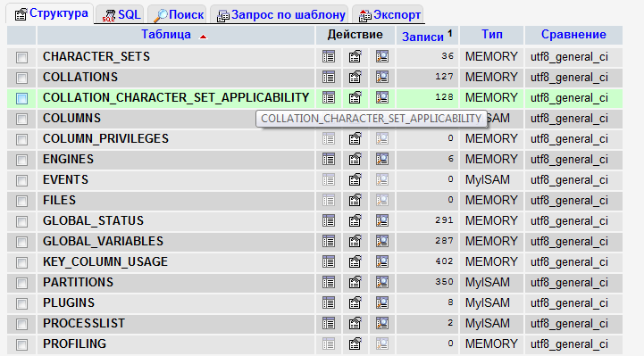Open the ENGINES table name link
The height and width of the screenshot is (356, 644).
(x=68, y=159)
